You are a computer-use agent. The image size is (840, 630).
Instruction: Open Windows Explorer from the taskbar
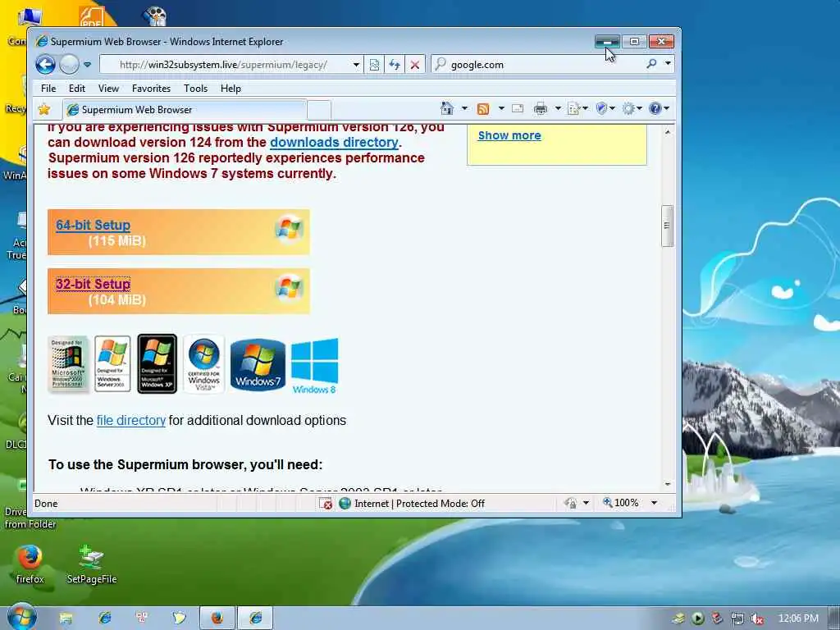pos(66,619)
